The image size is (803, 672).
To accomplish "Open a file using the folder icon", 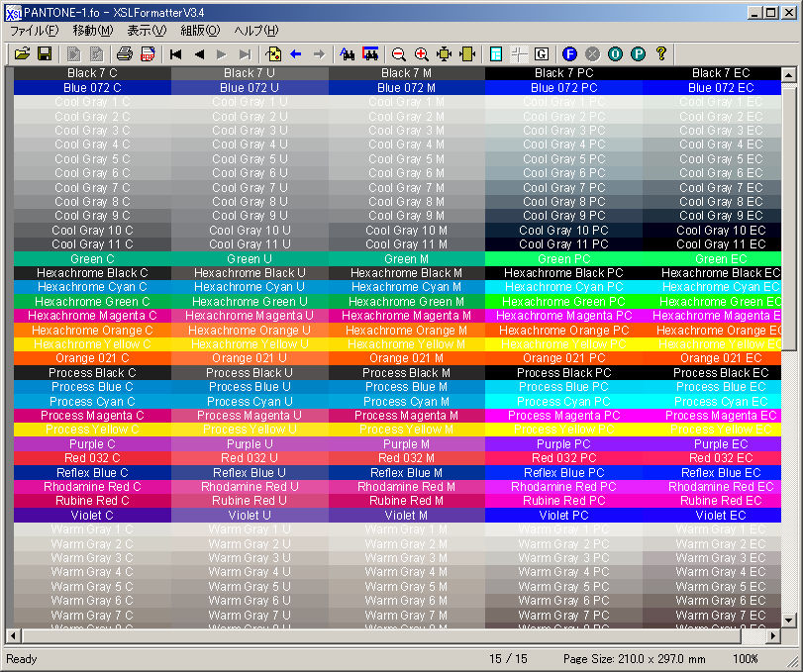I will pyautogui.click(x=21, y=53).
